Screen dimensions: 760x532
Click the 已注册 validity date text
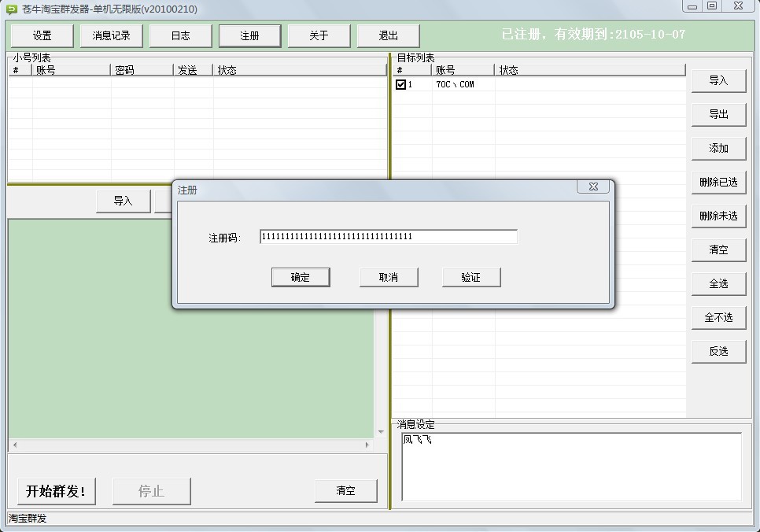[593, 35]
